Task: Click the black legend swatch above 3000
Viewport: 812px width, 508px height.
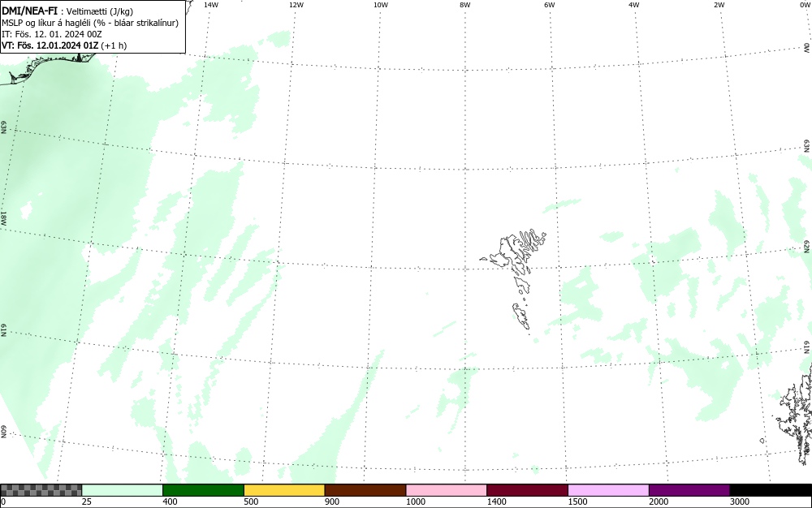Action: pos(771,490)
